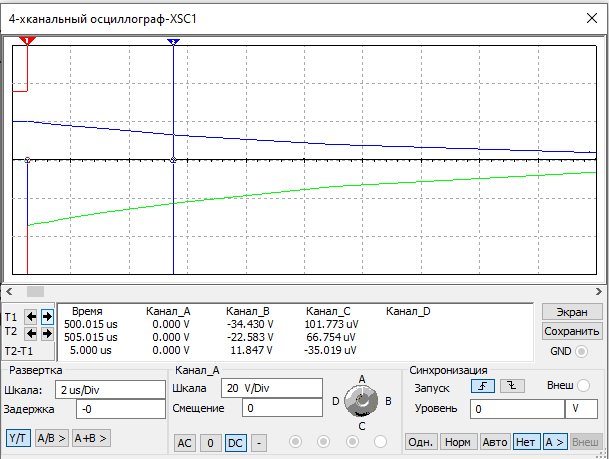The image size is (609, 459).
Task: Switch to A+B > display mode
Action: pos(91,438)
